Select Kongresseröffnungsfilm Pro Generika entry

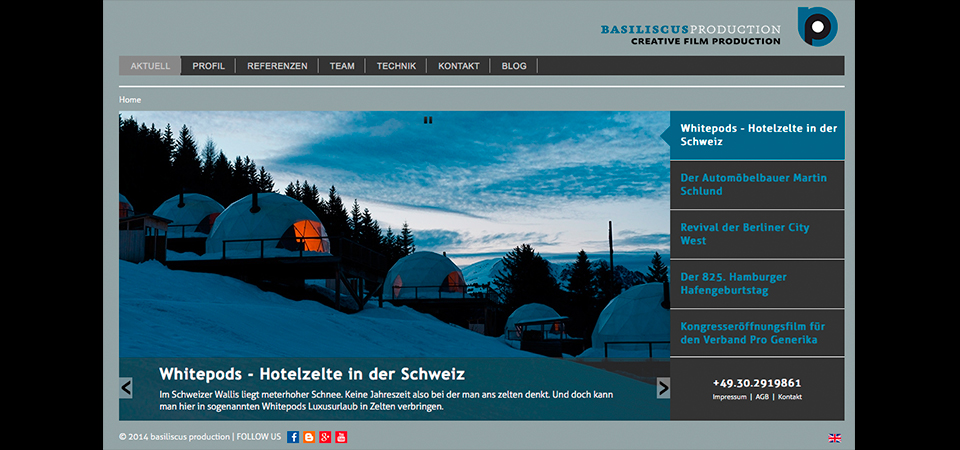pos(757,333)
